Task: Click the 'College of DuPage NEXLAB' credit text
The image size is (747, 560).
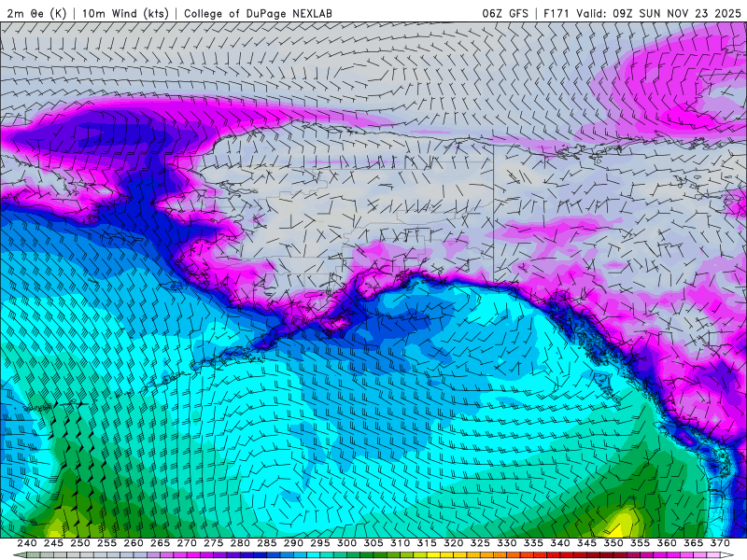Action: pos(258,13)
